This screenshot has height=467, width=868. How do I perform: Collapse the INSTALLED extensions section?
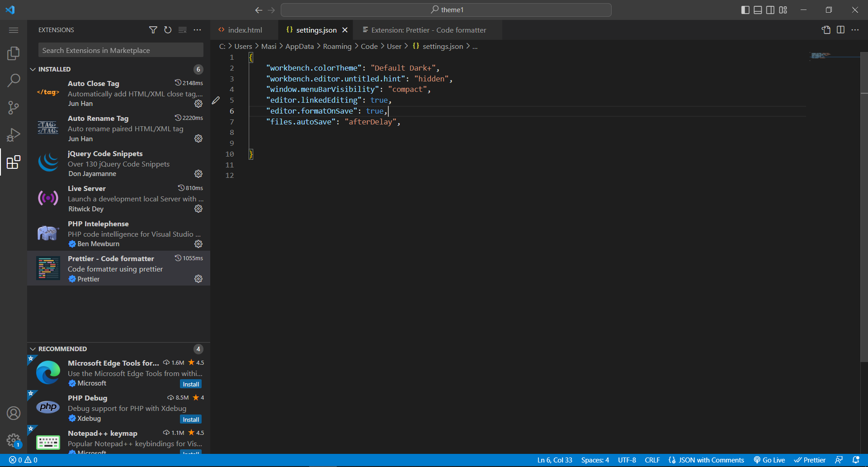118,69
